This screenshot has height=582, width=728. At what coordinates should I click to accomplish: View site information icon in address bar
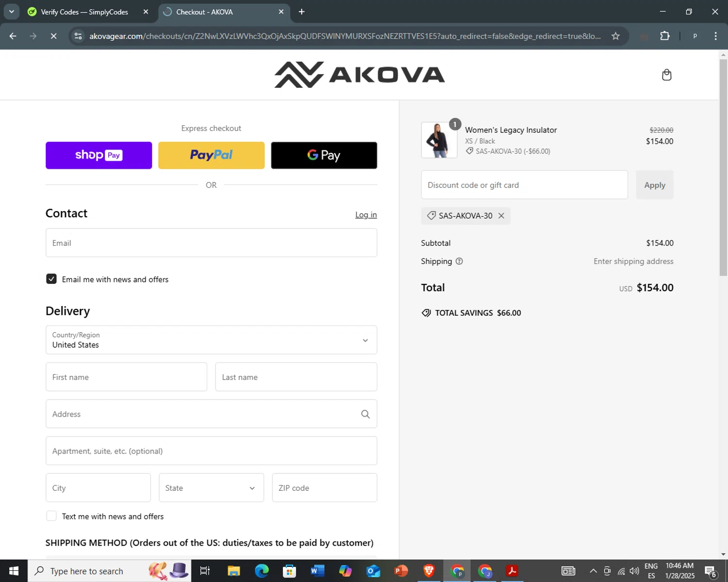[x=78, y=36]
